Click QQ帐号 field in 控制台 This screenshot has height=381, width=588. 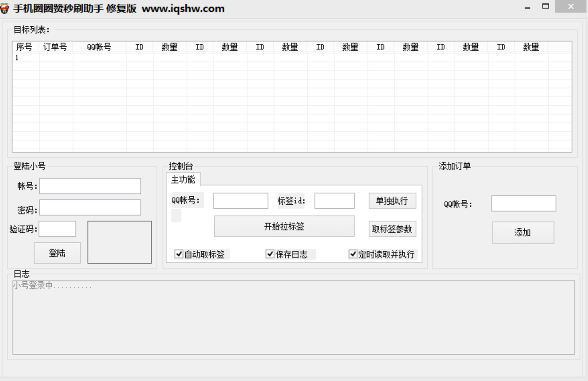(x=240, y=201)
